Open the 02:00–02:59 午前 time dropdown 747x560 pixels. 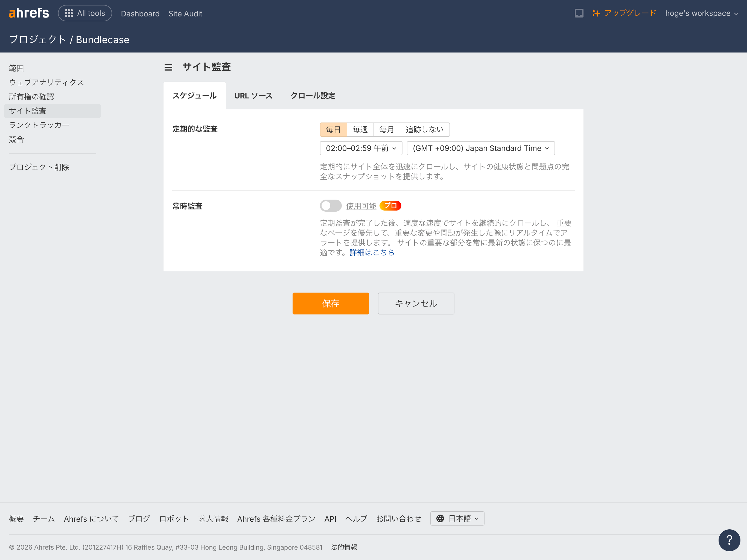pos(360,148)
